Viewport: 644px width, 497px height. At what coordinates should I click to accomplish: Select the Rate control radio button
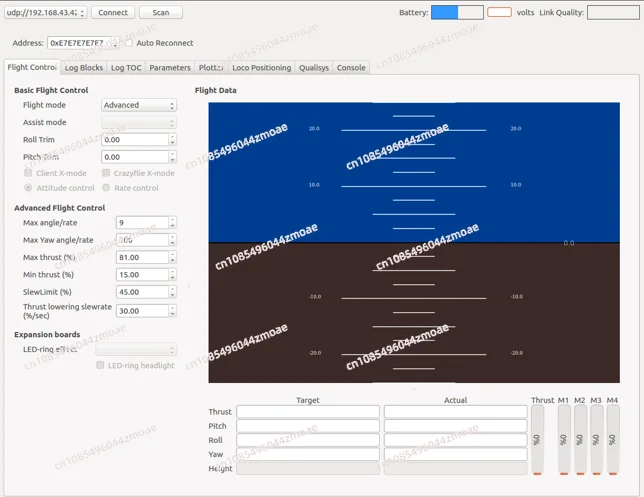106,188
